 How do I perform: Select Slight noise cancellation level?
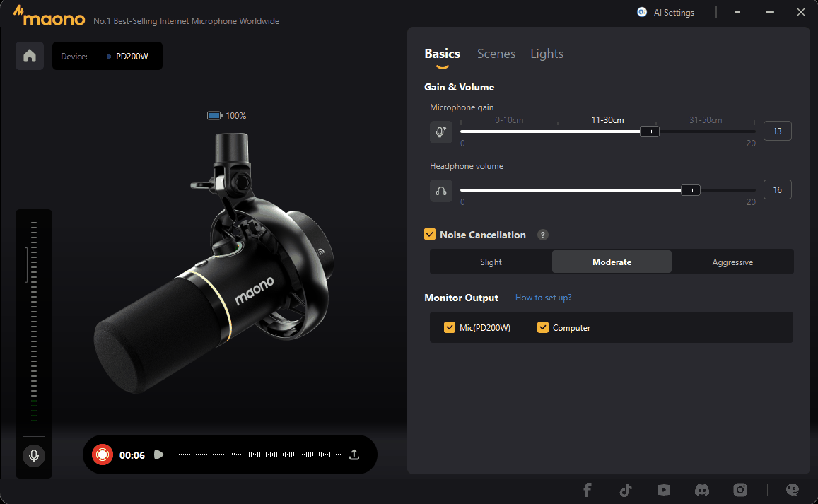point(491,262)
